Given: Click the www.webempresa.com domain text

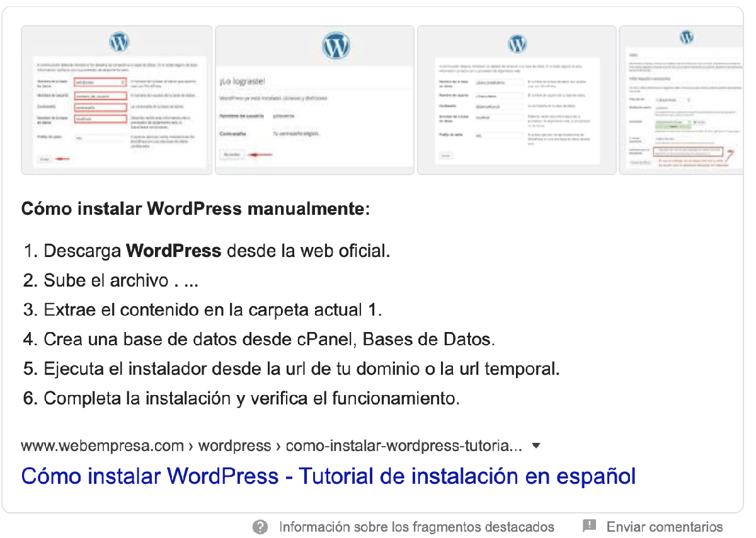Looking at the screenshot, I should tap(101, 445).
